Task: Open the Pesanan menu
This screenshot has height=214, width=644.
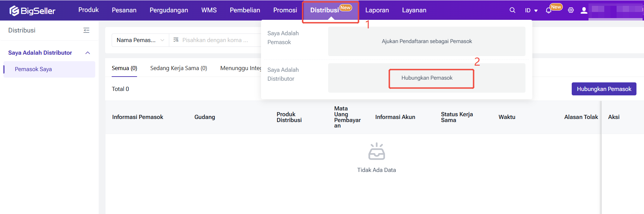Action: [124, 10]
